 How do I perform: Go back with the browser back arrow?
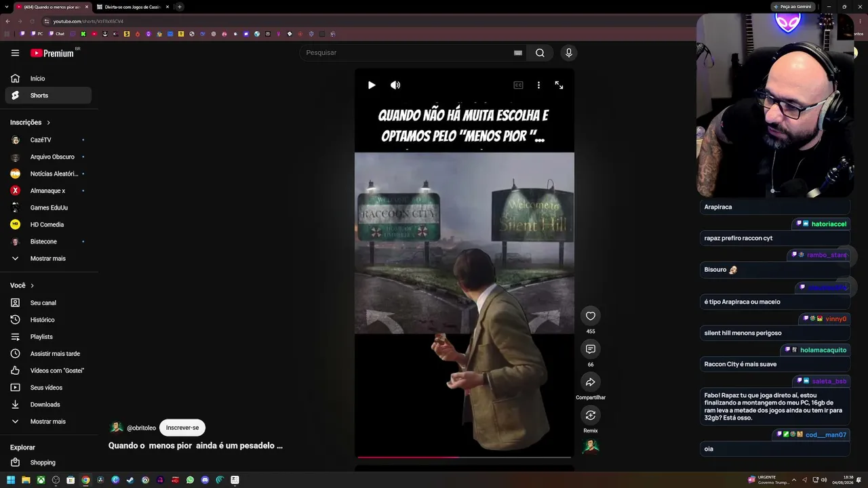[x=7, y=21]
